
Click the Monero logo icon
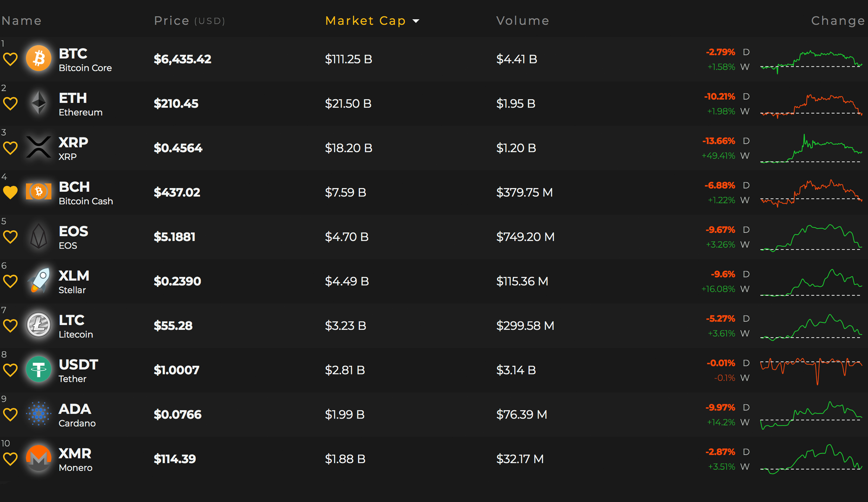(x=39, y=458)
